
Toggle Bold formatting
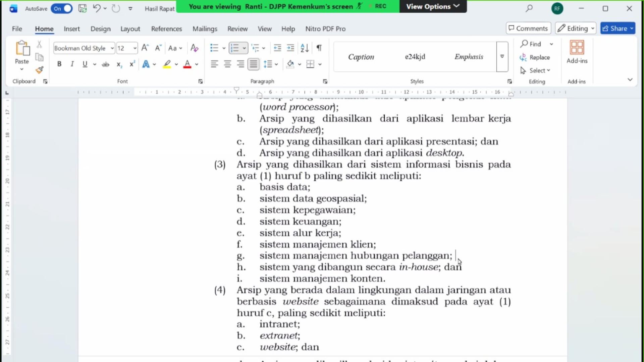click(x=59, y=64)
